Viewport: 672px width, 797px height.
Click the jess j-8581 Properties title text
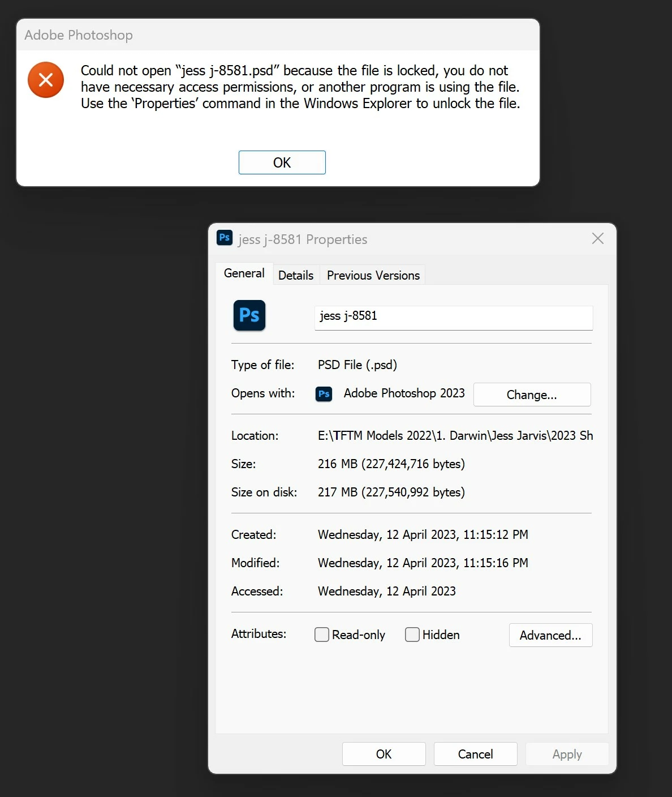pyautogui.click(x=303, y=239)
